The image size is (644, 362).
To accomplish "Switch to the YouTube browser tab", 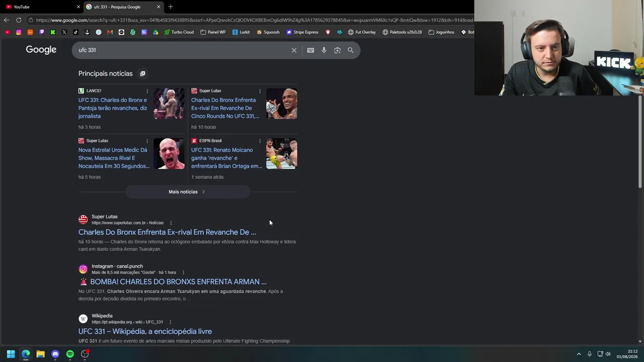I will click(x=42, y=7).
